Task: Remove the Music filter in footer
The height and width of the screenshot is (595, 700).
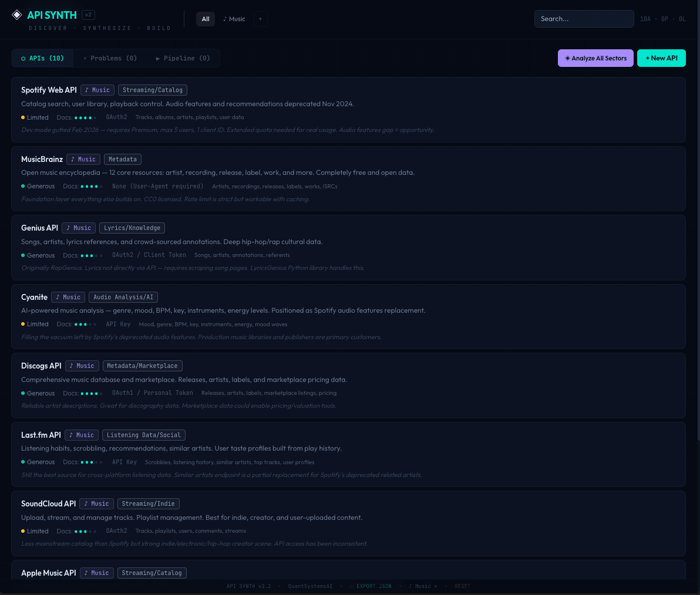Action: point(436,586)
